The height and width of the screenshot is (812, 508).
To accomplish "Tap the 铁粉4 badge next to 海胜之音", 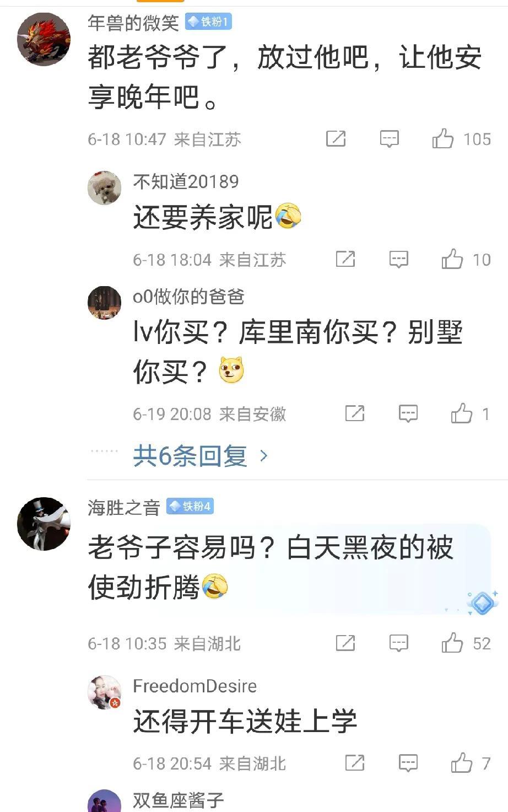I will point(190,506).
